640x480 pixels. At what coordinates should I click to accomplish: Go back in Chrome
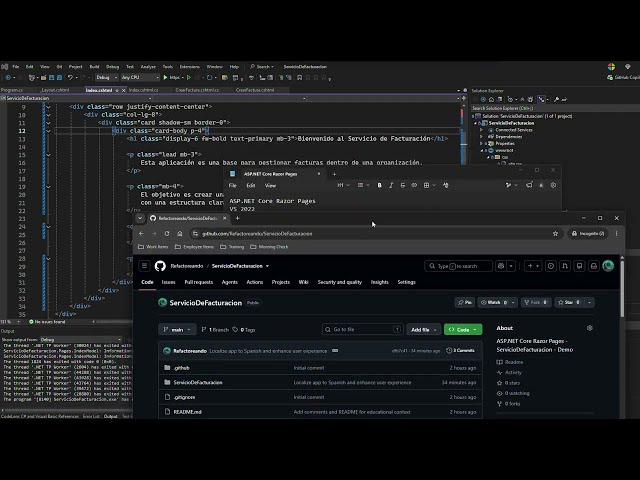point(141,233)
